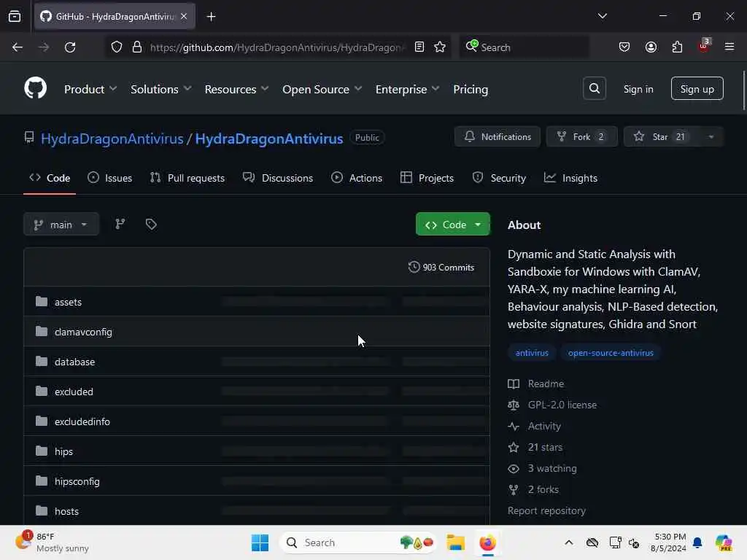This screenshot has height=560, width=747.
Task: Click the branches icon next to main
Action: [x=120, y=224]
